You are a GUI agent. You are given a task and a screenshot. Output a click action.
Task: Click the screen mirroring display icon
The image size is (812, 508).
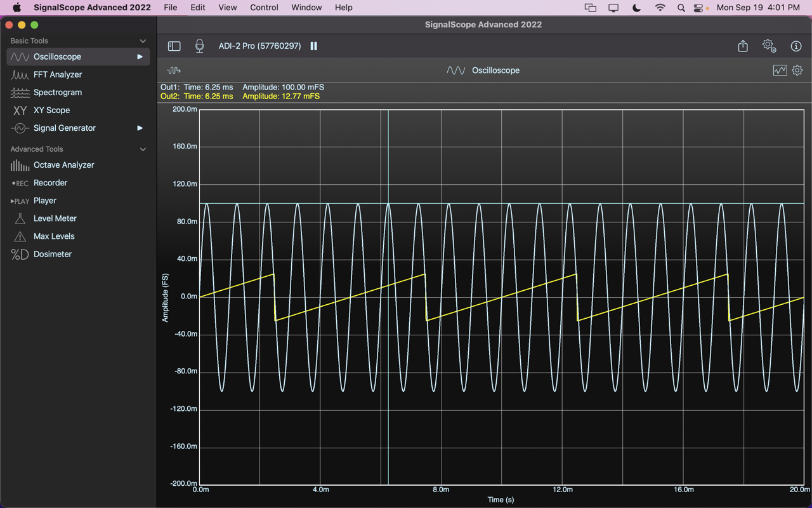pyautogui.click(x=613, y=8)
